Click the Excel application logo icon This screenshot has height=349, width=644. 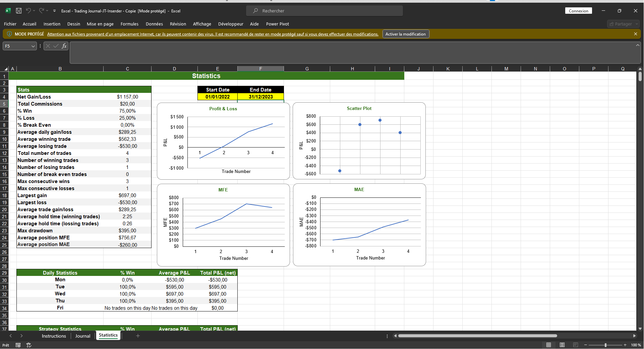point(8,11)
